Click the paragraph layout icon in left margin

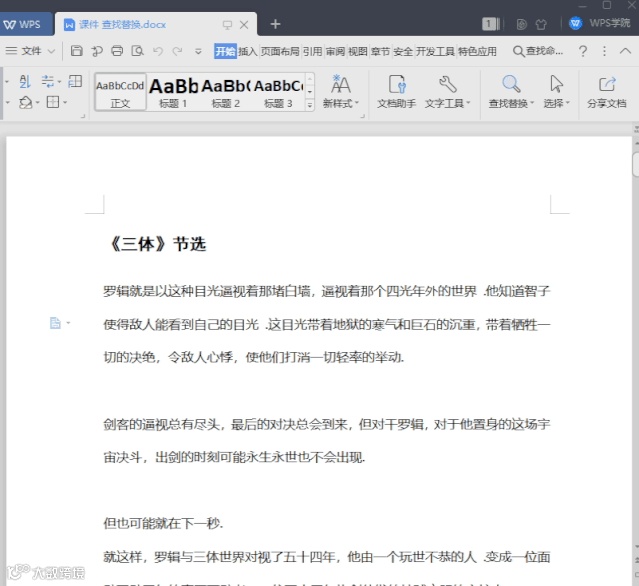(x=55, y=323)
